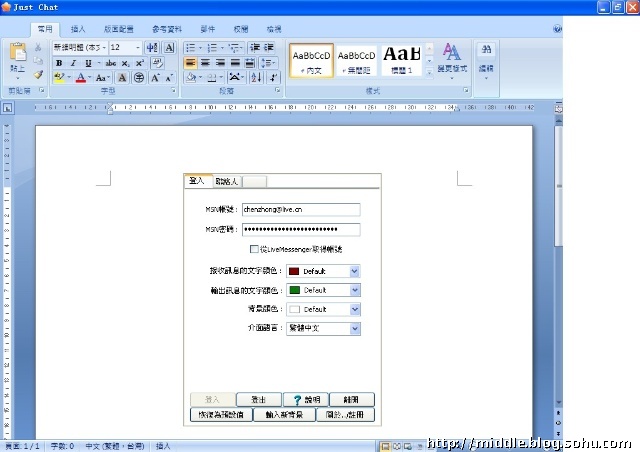640x452 pixels.
Task: Click the Help button with question mark
Action: [x=305, y=399]
